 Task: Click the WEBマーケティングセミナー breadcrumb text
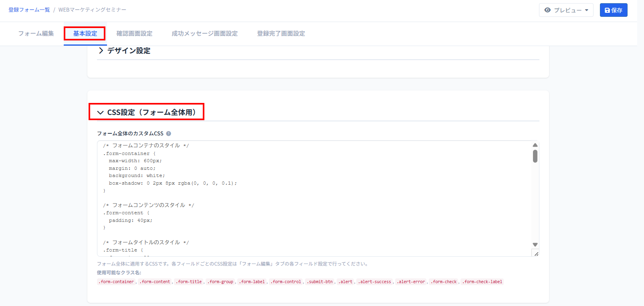click(92, 10)
